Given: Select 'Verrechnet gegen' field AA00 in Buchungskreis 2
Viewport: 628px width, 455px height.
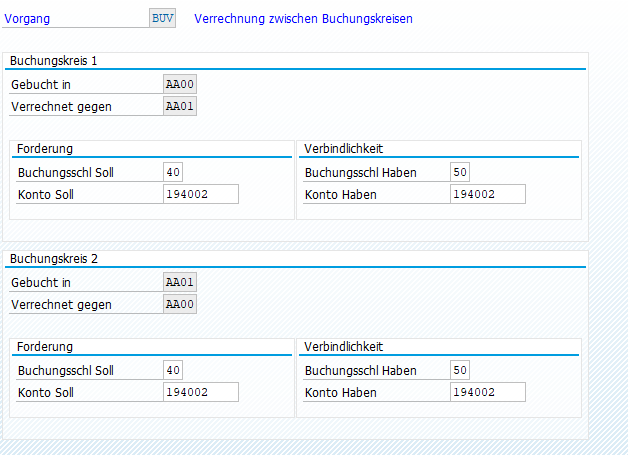Looking at the screenshot, I should tap(179, 304).
